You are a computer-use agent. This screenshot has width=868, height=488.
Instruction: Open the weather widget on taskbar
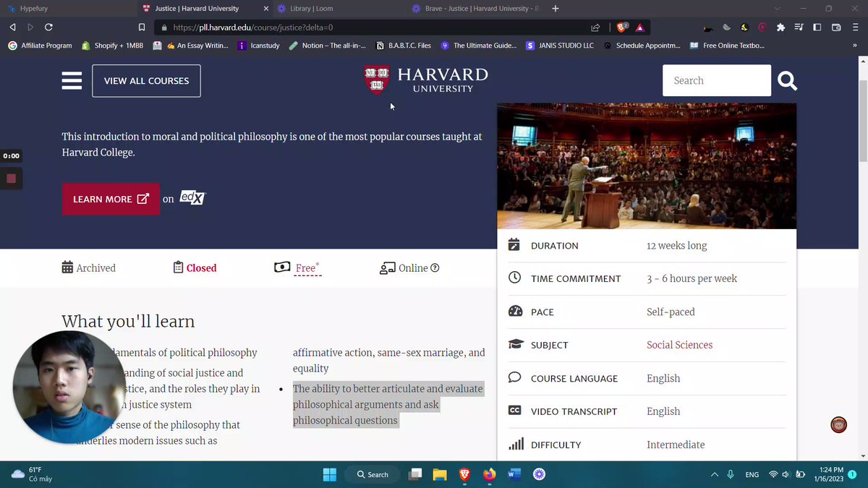point(32,474)
